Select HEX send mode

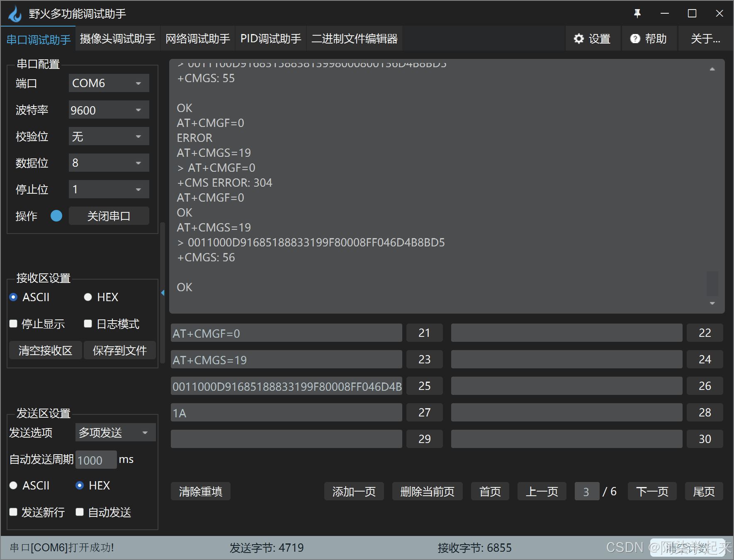[80, 485]
